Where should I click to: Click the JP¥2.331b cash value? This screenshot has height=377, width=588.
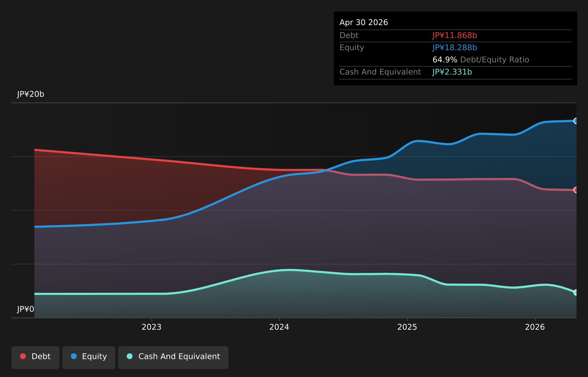click(x=452, y=72)
